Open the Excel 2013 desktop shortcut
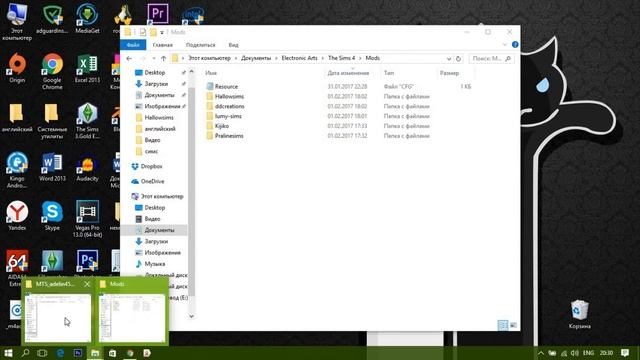Viewport: 640px width, 360px height. pos(87,68)
